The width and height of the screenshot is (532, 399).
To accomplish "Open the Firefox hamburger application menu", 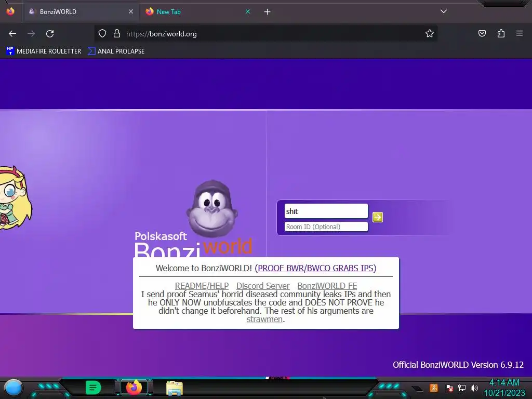I will (x=520, y=33).
